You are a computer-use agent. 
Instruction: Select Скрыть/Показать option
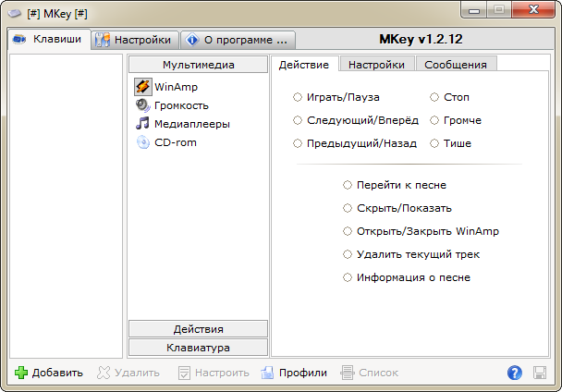[x=397, y=208]
